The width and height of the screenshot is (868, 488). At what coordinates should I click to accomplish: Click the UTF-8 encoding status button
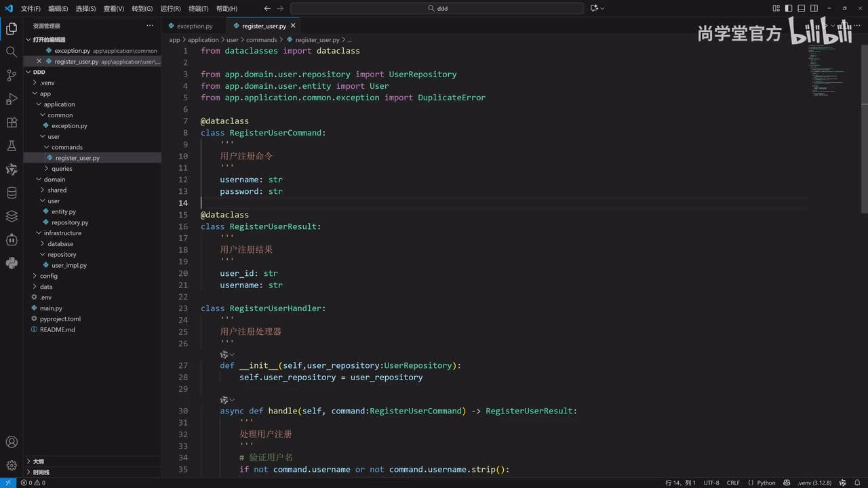coord(711,483)
